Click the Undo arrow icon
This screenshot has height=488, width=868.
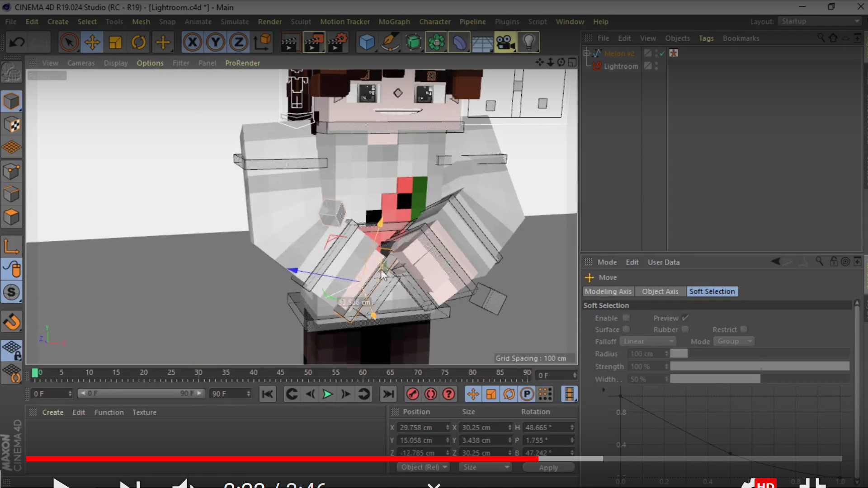[x=17, y=42]
